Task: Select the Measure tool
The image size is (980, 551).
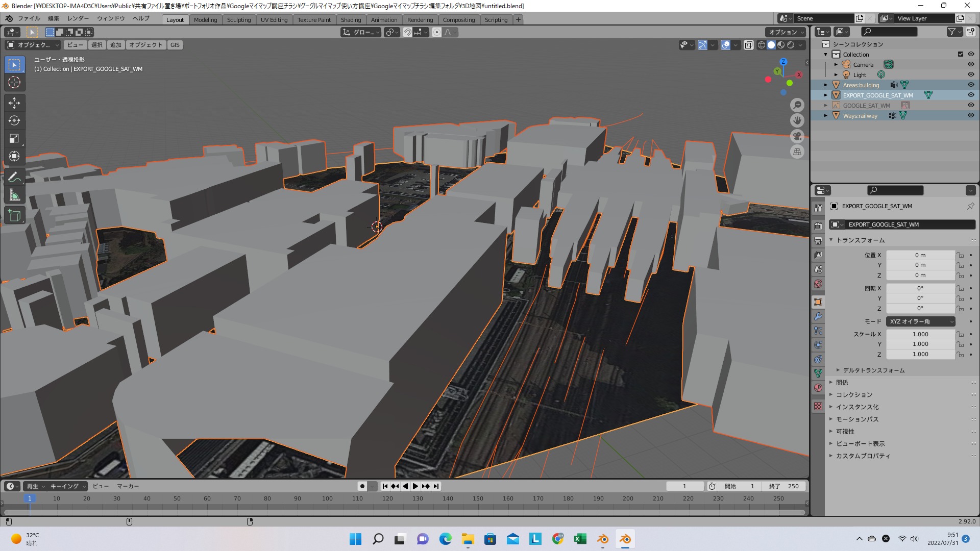Action: click(x=14, y=195)
